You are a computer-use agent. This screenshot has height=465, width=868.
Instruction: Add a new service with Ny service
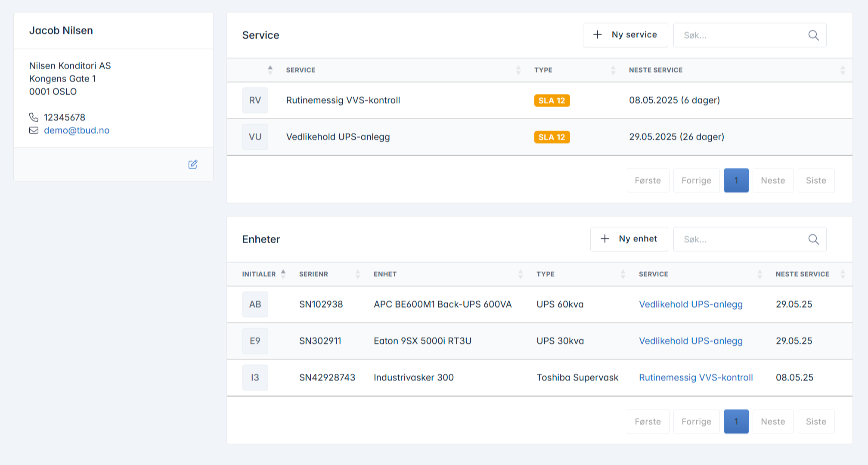(x=625, y=35)
